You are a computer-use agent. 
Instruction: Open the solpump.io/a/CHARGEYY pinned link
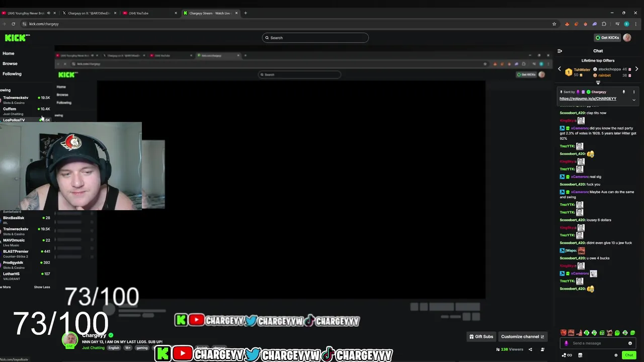click(x=588, y=99)
